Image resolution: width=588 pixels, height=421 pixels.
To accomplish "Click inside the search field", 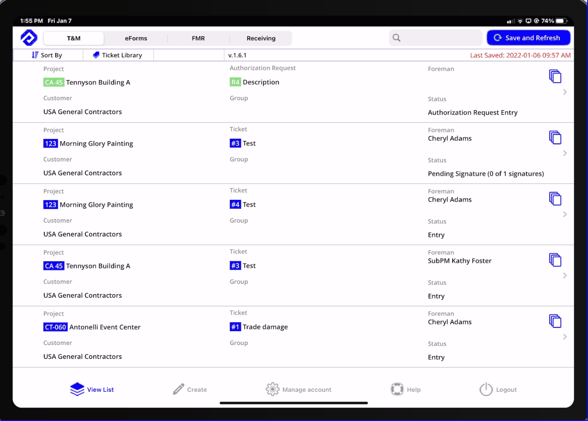I will [435, 38].
